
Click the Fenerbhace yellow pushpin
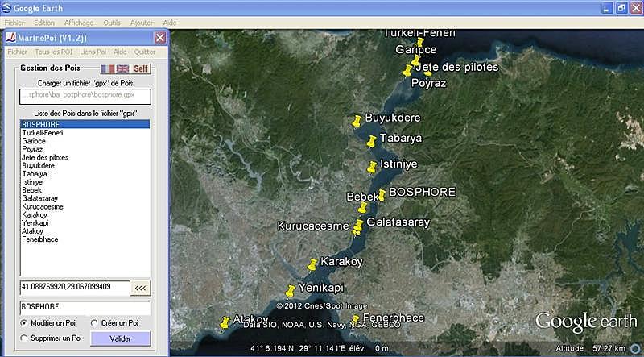(x=355, y=319)
